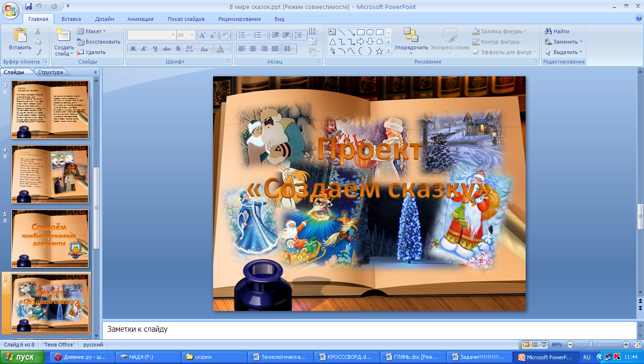644x364 pixels.
Task: Toggle underline Ч formatting
Action: pos(155,48)
